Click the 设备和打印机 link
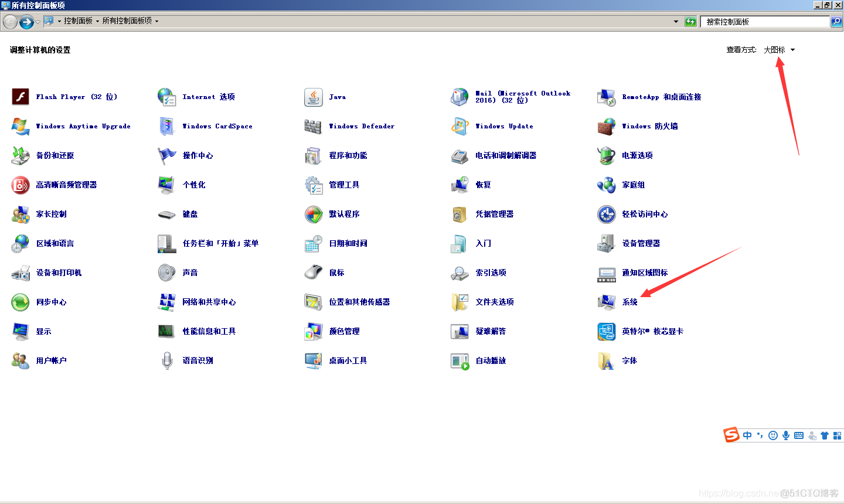 tap(59, 273)
